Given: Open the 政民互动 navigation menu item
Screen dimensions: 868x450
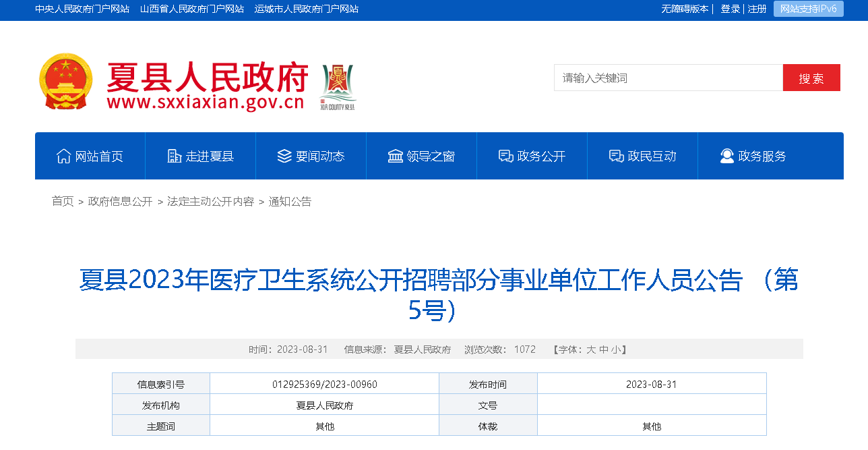Looking at the screenshot, I should (x=642, y=156).
